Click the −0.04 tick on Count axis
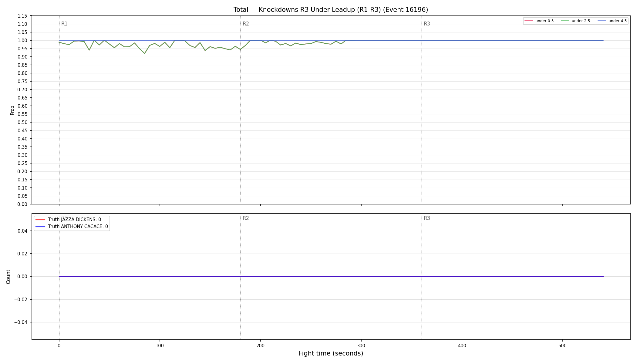This screenshot has width=637, height=364. tap(21, 322)
